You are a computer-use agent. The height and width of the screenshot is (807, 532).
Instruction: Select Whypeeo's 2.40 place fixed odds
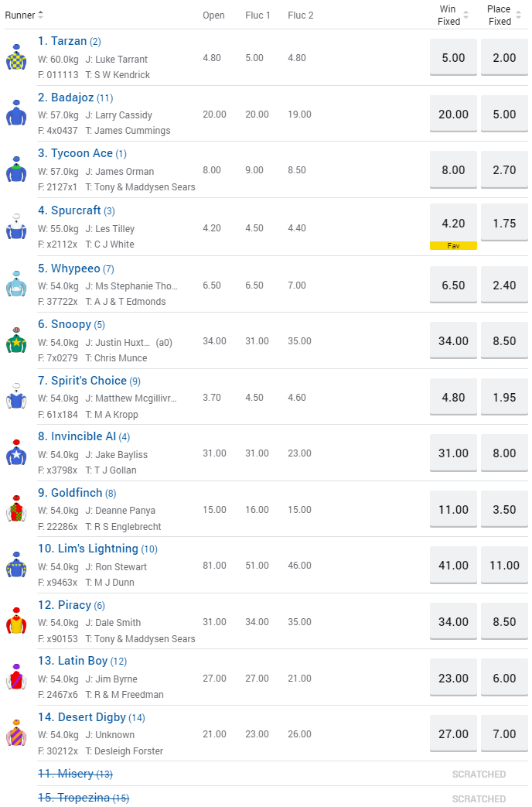click(504, 285)
